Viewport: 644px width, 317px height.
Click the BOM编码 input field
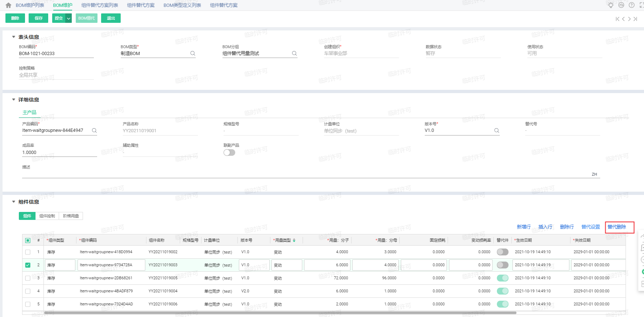(56, 53)
